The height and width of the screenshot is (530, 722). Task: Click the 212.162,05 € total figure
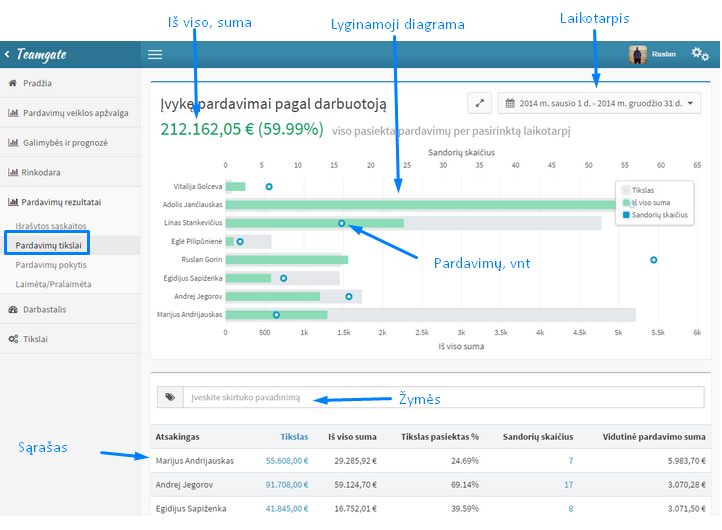pyautogui.click(x=207, y=129)
